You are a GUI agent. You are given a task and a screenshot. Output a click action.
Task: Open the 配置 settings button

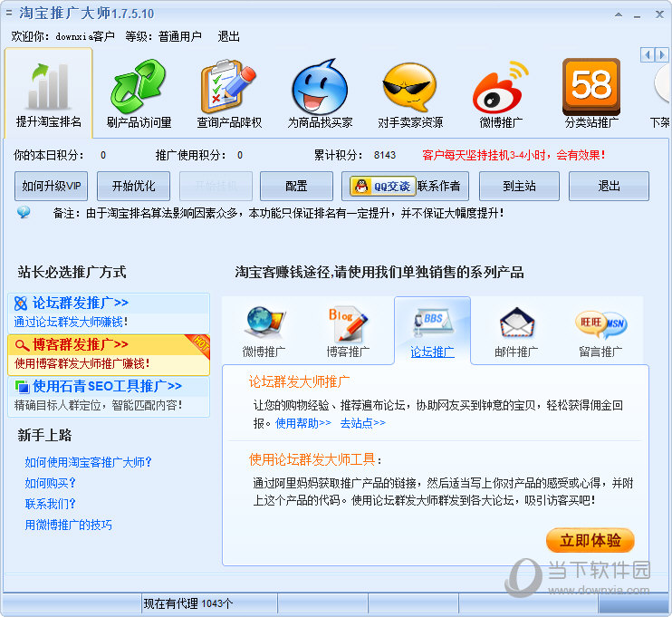[x=296, y=186]
